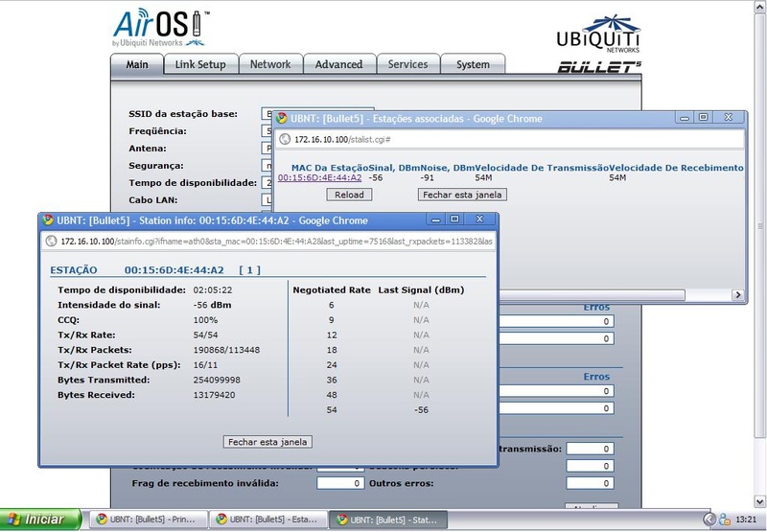
Task: Click the Iniciar start button
Action: (x=40, y=520)
